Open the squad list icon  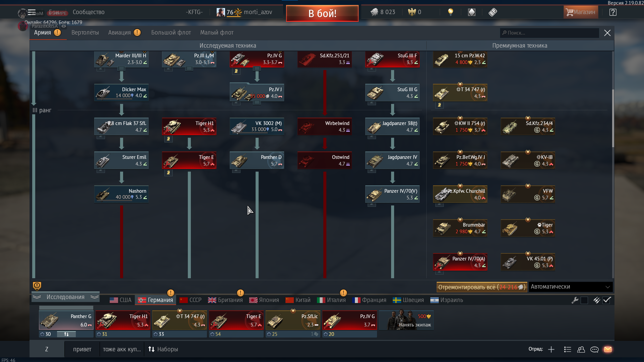click(x=568, y=349)
